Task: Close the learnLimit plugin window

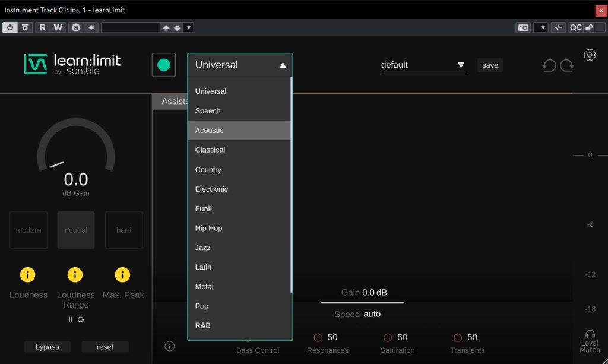Action: click(x=601, y=11)
